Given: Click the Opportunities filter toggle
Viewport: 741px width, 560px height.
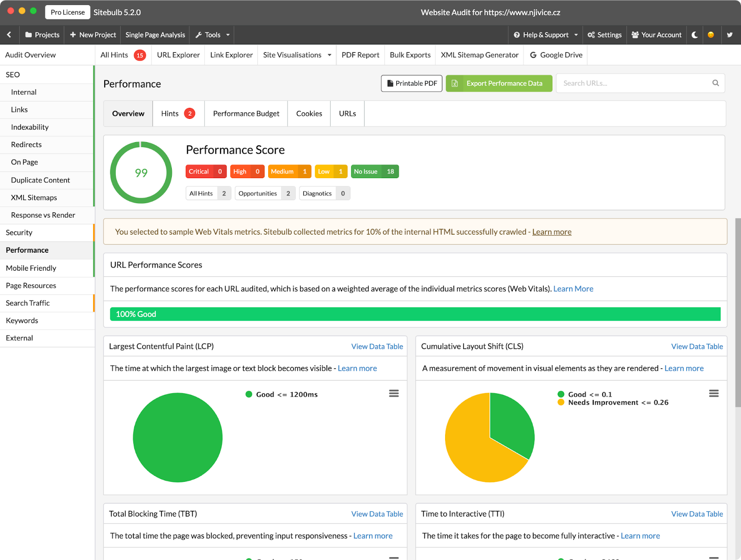Looking at the screenshot, I should coord(264,193).
